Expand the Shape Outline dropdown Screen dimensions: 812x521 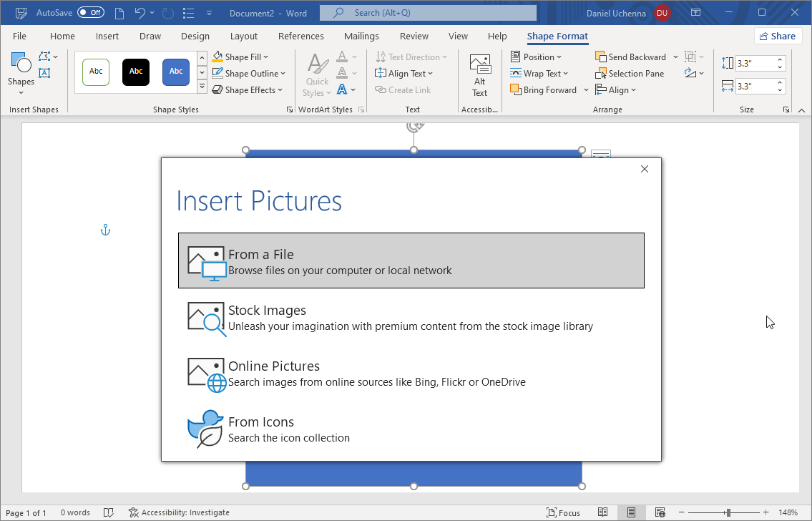pyautogui.click(x=283, y=74)
